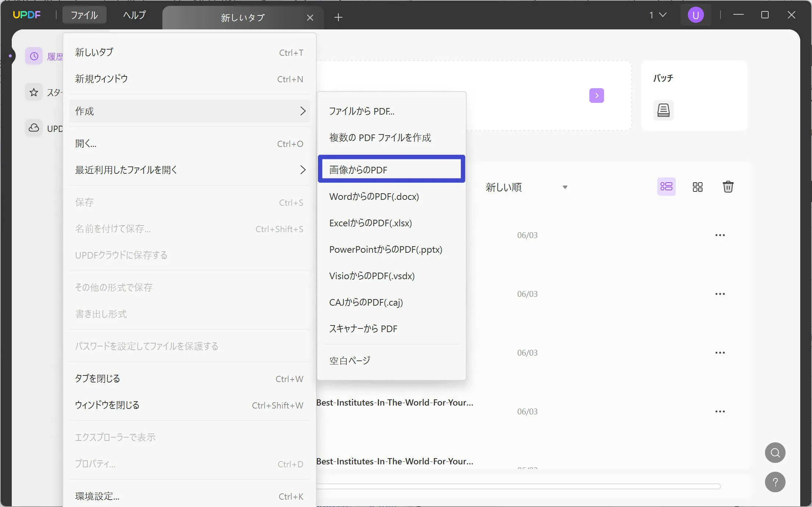Switch to grid thumbnail view

pyautogui.click(x=697, y=187)
